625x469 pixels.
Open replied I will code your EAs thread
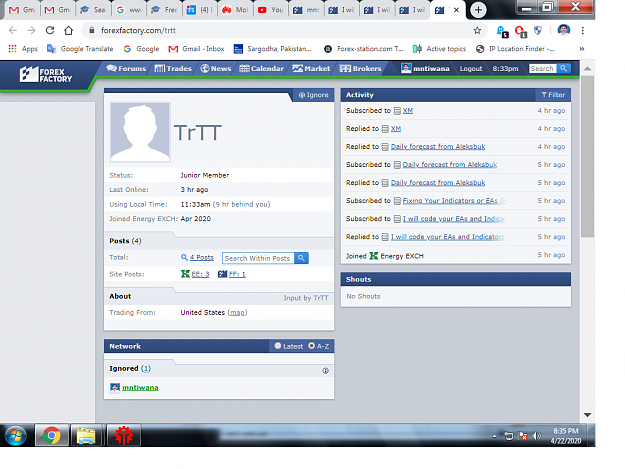[448, 237]
